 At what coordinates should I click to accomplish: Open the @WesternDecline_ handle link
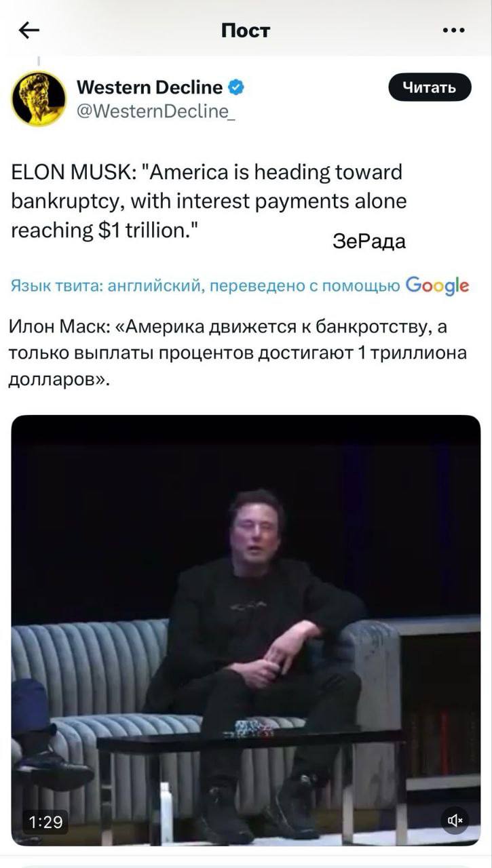pyautogui.click(x=156, y=111)
